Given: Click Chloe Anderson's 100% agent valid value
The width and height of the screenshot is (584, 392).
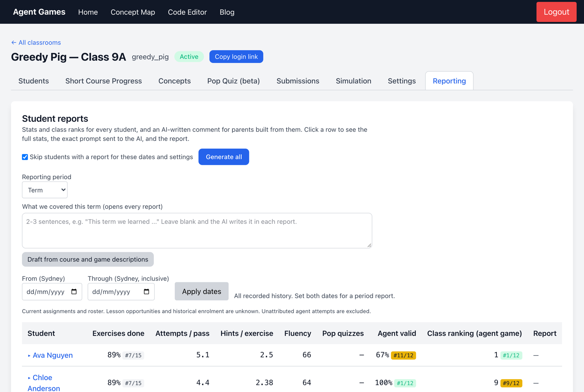Looking at the screenshot, I should coord(384,383).
